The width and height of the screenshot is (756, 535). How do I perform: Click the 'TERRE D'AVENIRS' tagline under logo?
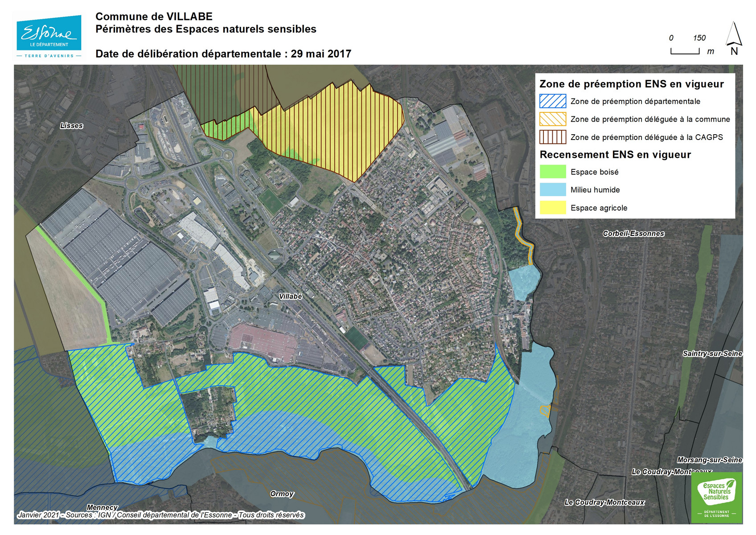(x=49, y=56)
